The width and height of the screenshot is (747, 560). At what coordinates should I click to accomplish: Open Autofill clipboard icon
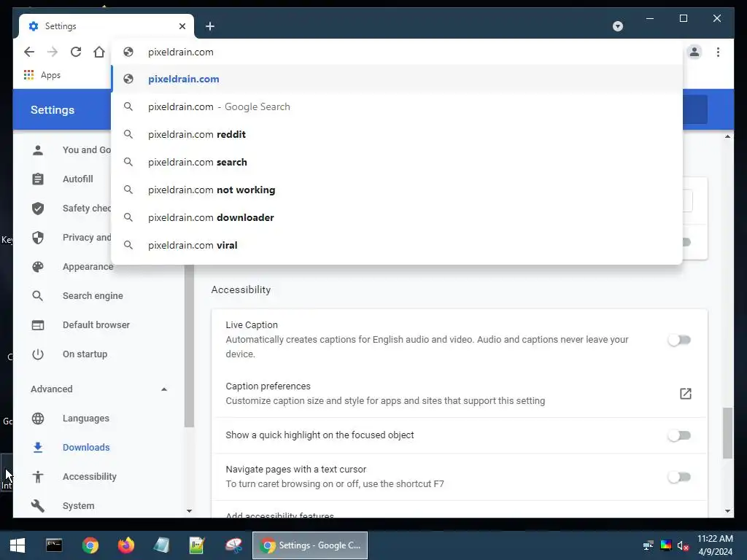38,179
